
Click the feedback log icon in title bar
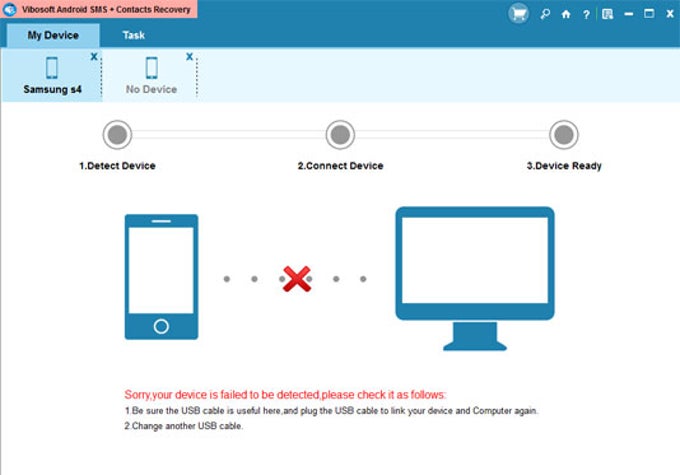tap(608, 14)
